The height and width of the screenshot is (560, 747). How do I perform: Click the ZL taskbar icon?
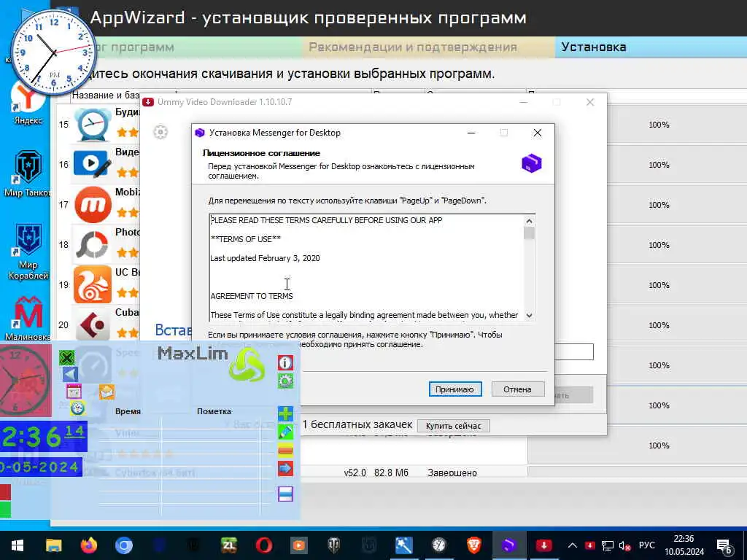click(x=228, y=545)
